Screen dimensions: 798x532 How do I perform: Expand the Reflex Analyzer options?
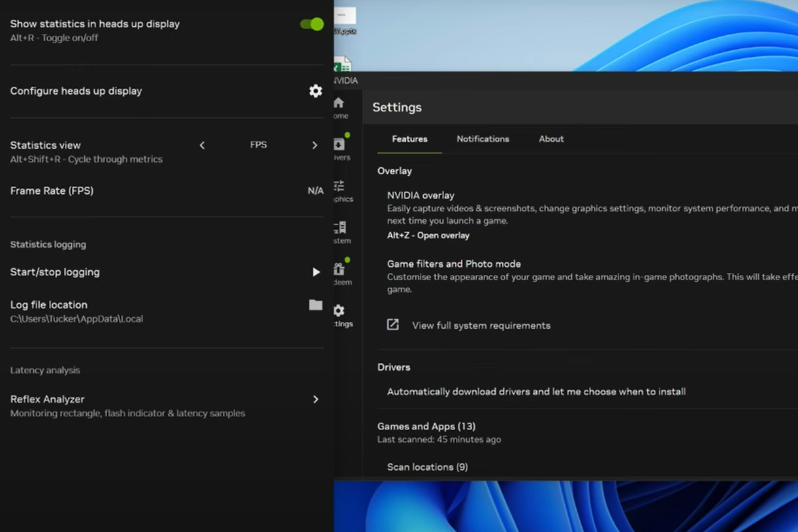click(315, 399)
